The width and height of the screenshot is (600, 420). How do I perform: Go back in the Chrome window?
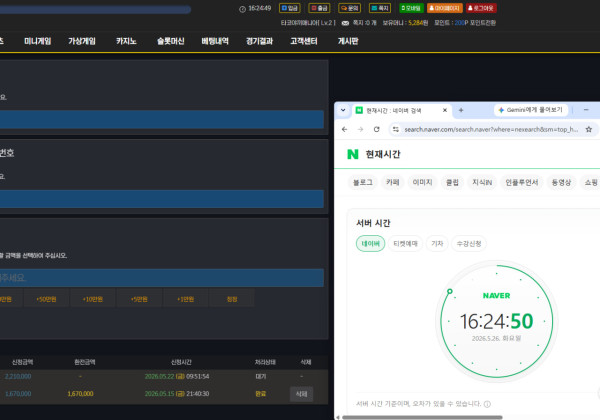tap(344, 129)
